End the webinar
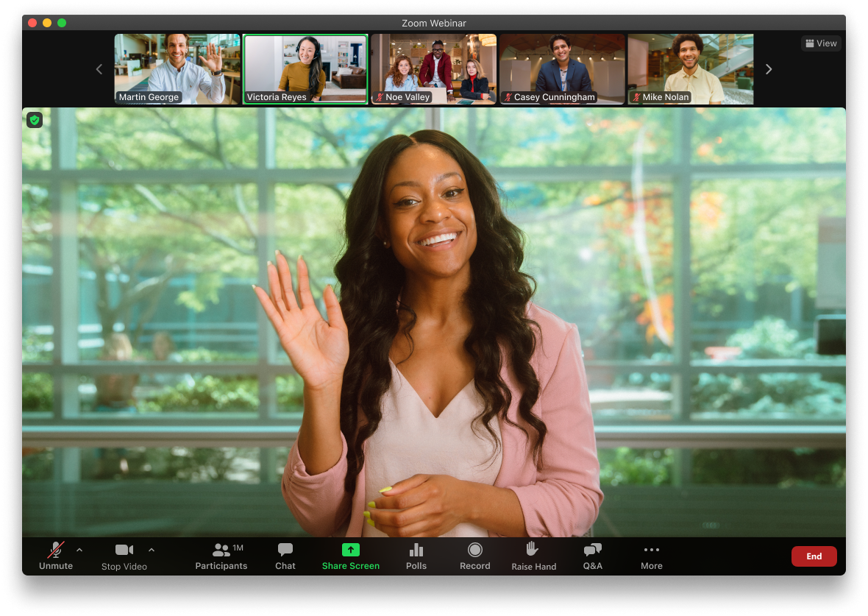The height and width of the screenshot is (616, 868). pyautogui.click(x=814, y=556)
